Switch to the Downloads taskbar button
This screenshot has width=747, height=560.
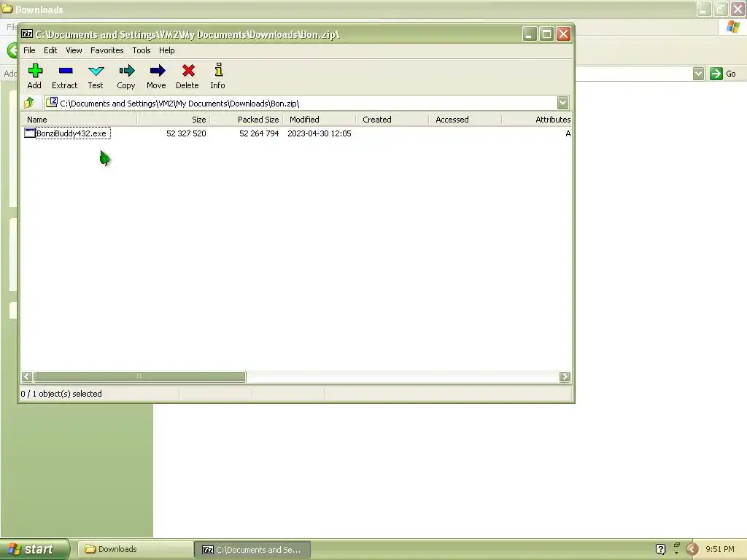point(135,549)
